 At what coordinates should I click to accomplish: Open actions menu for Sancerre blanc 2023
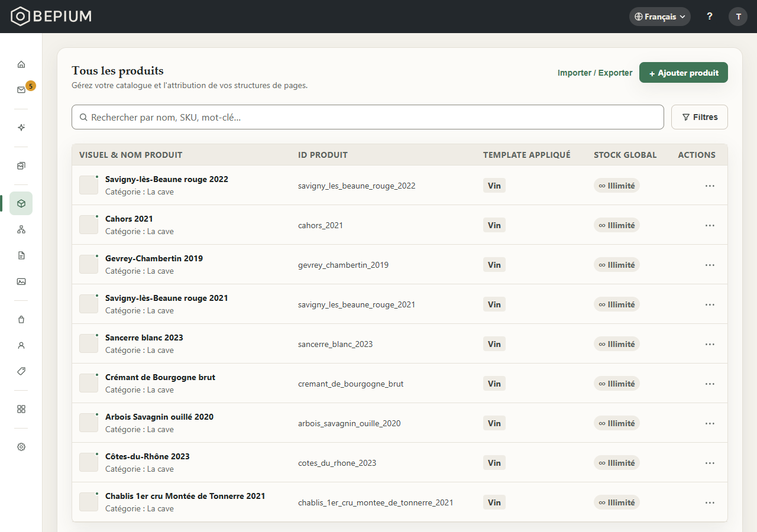[710, 344]
